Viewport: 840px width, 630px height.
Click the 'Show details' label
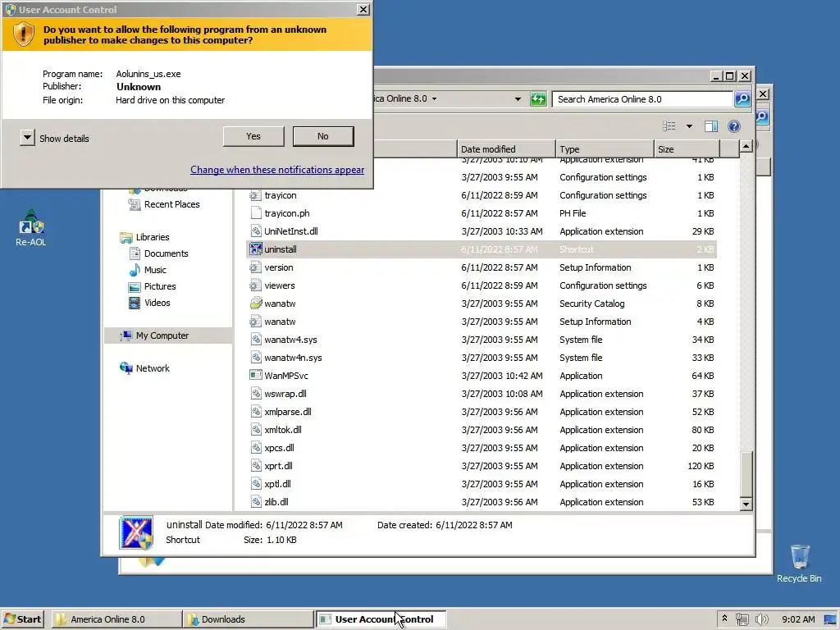64,138
